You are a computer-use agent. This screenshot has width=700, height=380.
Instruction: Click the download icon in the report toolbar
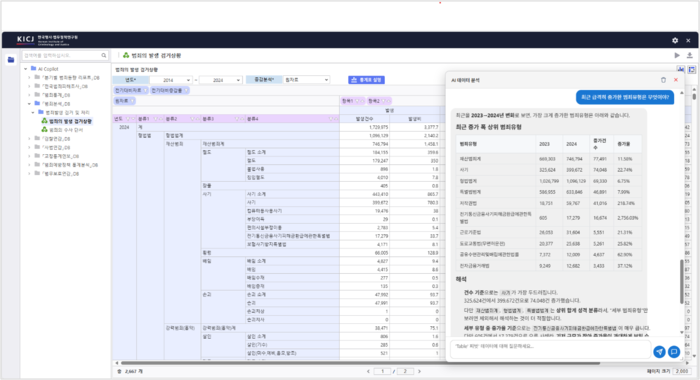pos(689,55)
